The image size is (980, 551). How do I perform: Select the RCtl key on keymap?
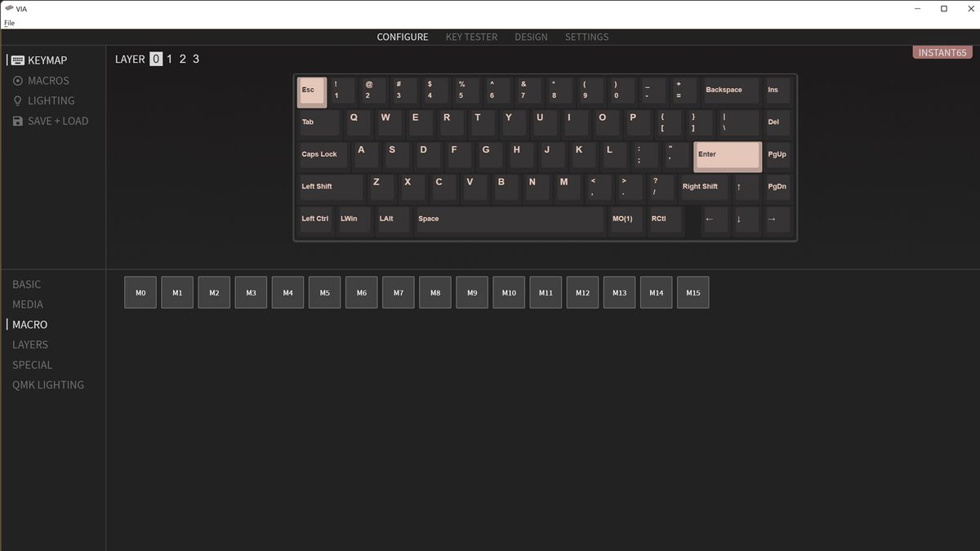click(x=665, y=220)
